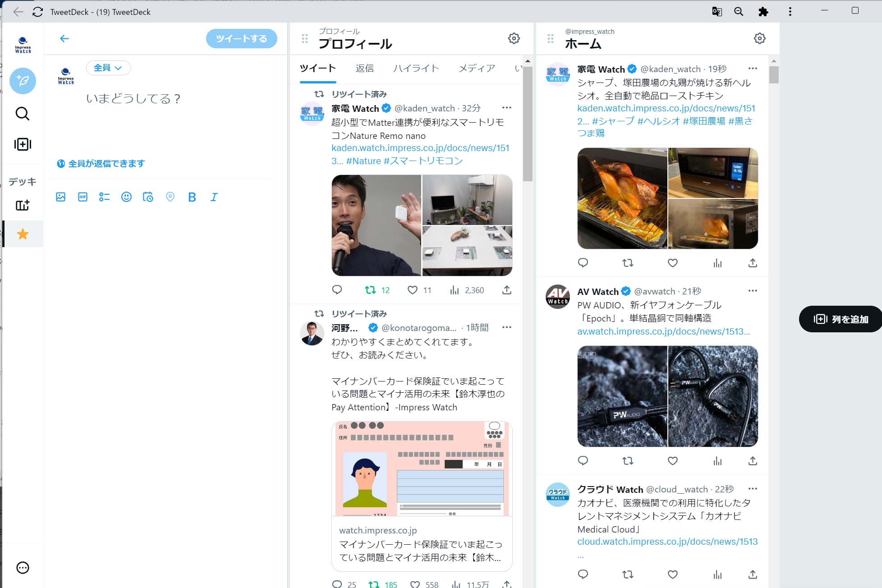
Task: Switch to the メディア tab
Action: [477, 68]
